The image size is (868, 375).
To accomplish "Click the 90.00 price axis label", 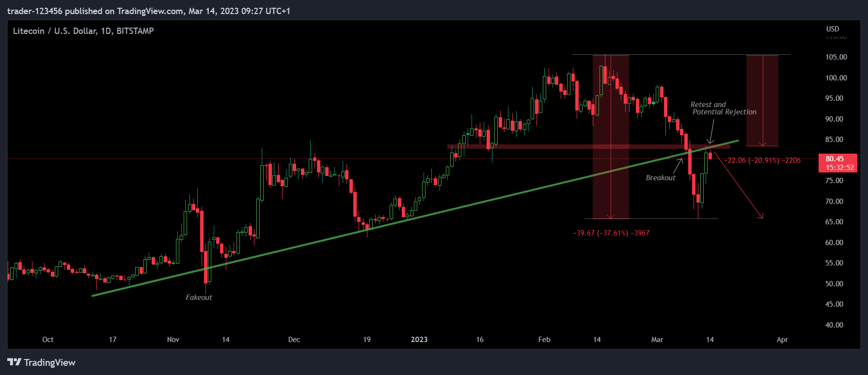I will 835,119.
